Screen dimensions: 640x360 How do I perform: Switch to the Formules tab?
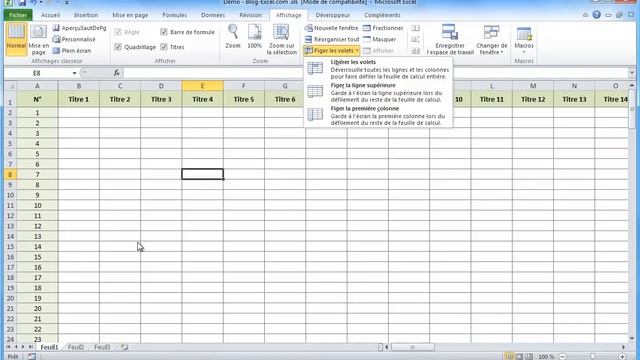pyautogui.click(x=174, y=15)
